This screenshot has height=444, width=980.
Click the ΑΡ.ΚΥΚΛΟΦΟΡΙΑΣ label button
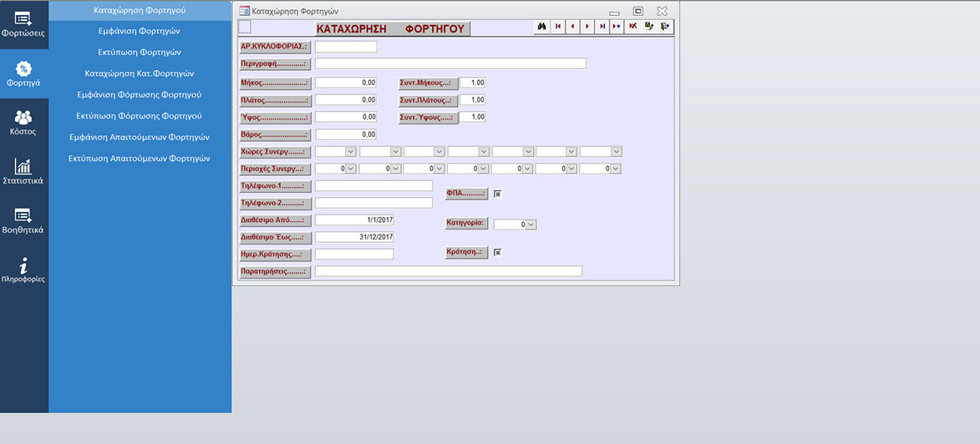tap(275, 47)
